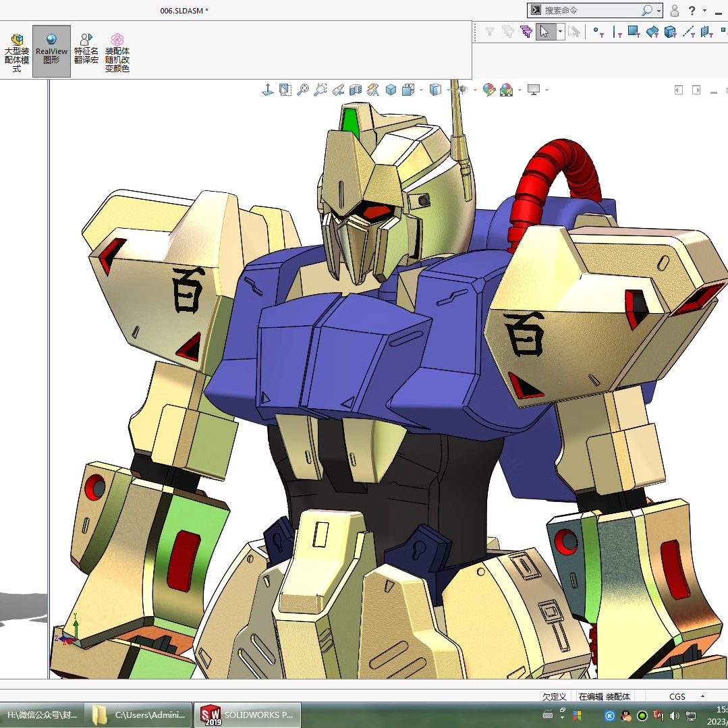The height and width of the screenshot is (728, 728).
Task: Expand the Hide/Show Items dropdown arrow
Action: click(448, 90)
